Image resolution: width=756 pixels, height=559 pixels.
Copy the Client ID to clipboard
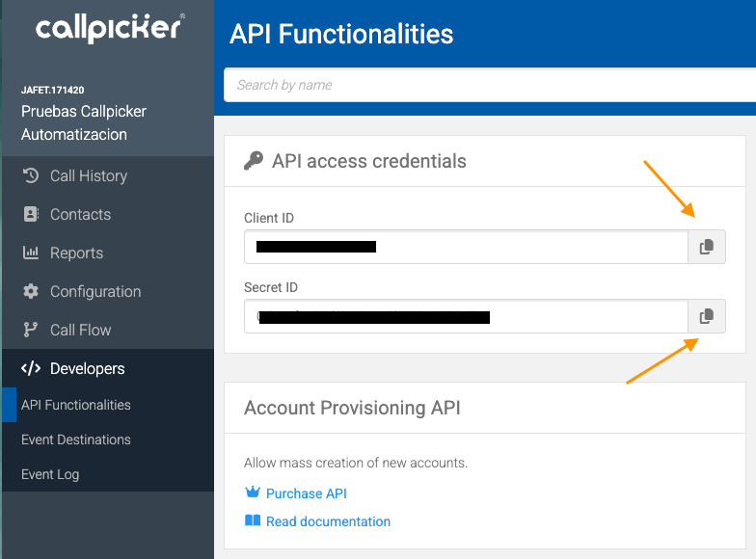[706, 247]
